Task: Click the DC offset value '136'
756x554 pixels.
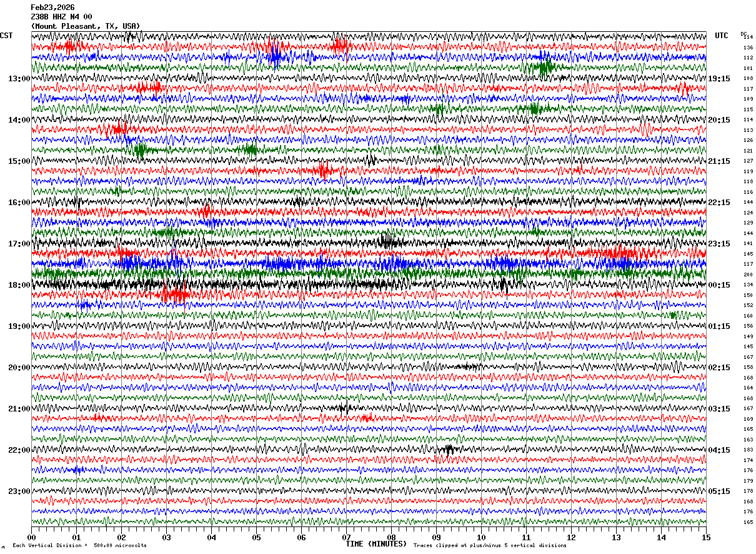Action: pos(748,48)
